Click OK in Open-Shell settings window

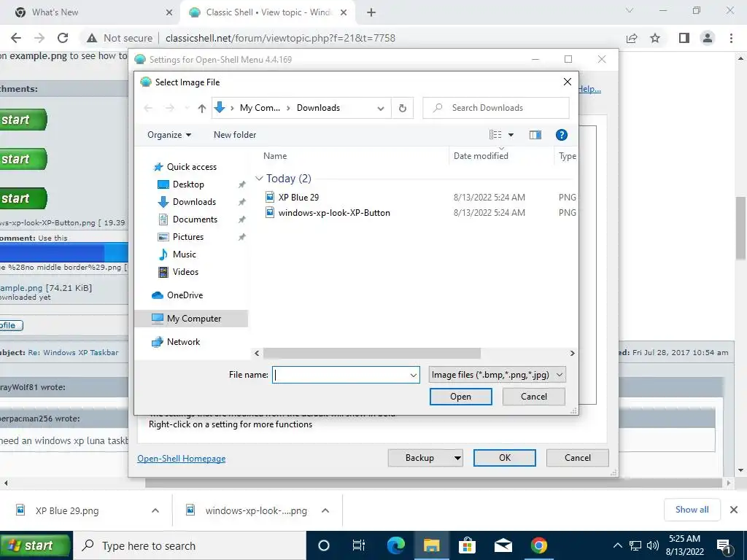[505, 458]
